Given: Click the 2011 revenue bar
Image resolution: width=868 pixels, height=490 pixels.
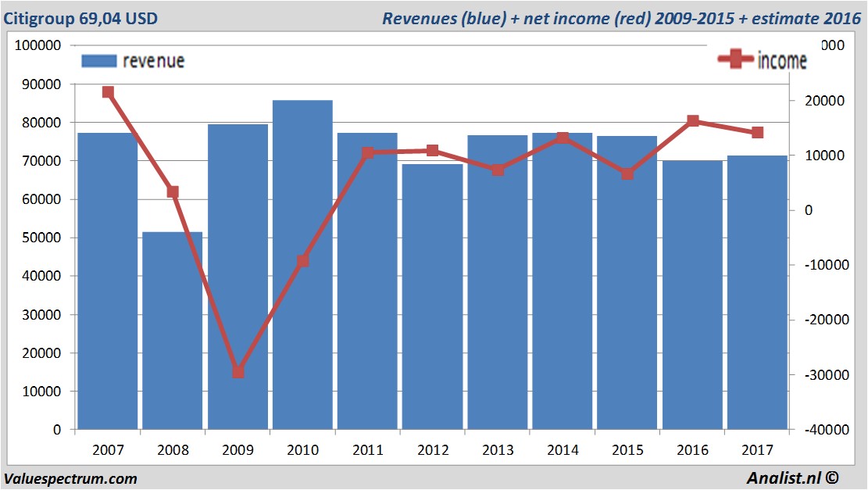Looking at the screenshot, I should point(367,281).
